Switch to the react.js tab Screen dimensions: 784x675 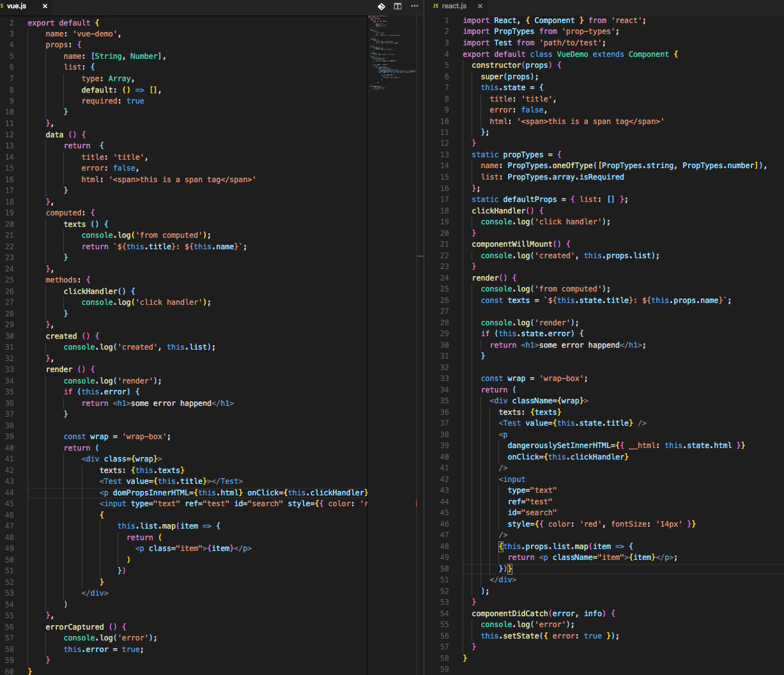[455, 6]
